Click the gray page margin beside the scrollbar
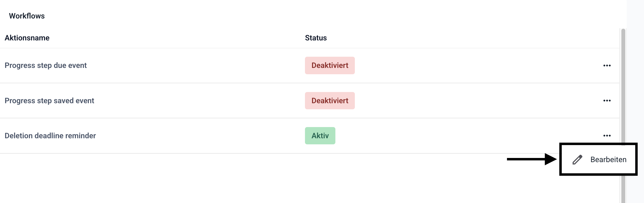 (635, 75)
